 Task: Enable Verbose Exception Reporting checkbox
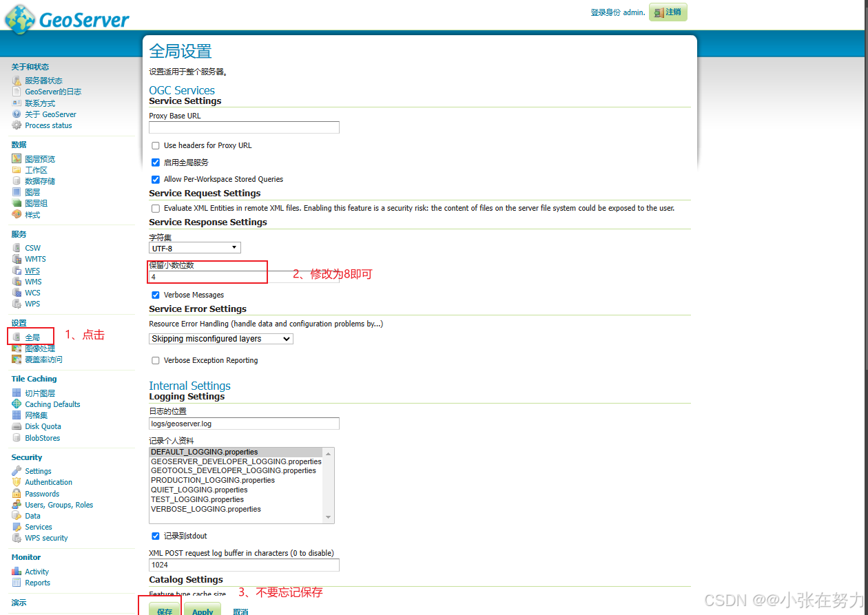pos(156,360)
